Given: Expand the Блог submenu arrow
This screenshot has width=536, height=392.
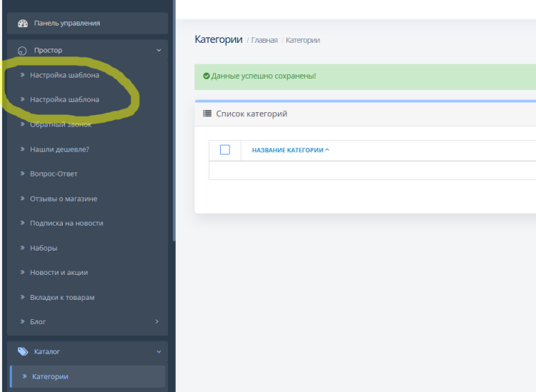Looking at the screenshot, I should pyautogui.click(x=157, y=322).
